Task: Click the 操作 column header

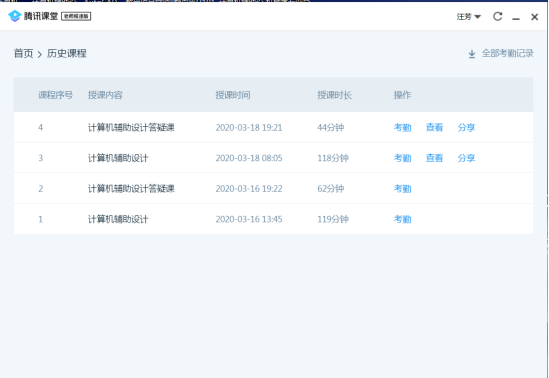Action: 402,95
